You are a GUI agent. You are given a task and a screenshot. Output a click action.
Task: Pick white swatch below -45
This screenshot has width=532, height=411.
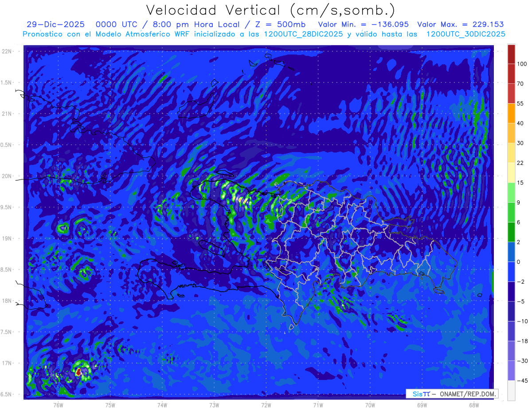pyautogui.click(x=511, y=390)
